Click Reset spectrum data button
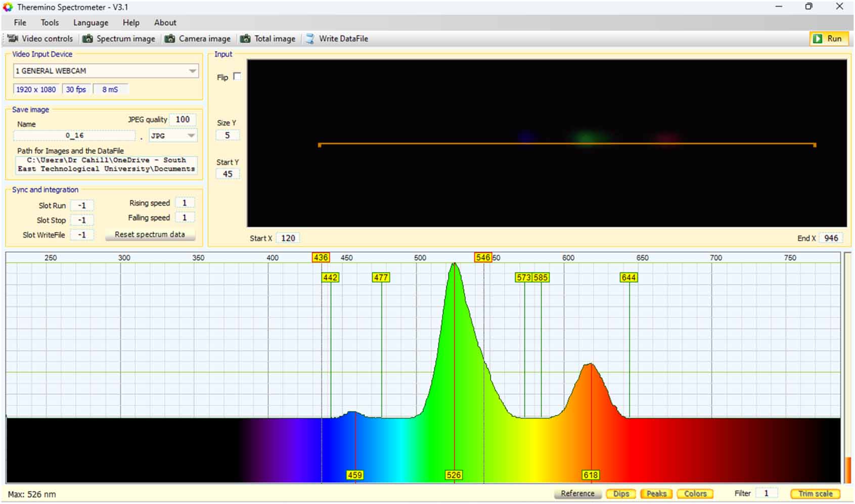The height and width of the screenshot is (504, 855). 150,235
